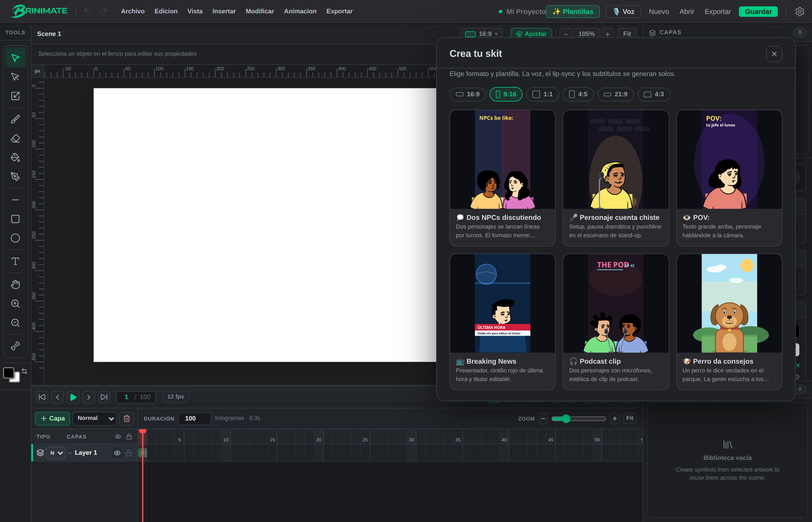
Task: Adjust the timeline zoom slider
Action: [579, 419]
